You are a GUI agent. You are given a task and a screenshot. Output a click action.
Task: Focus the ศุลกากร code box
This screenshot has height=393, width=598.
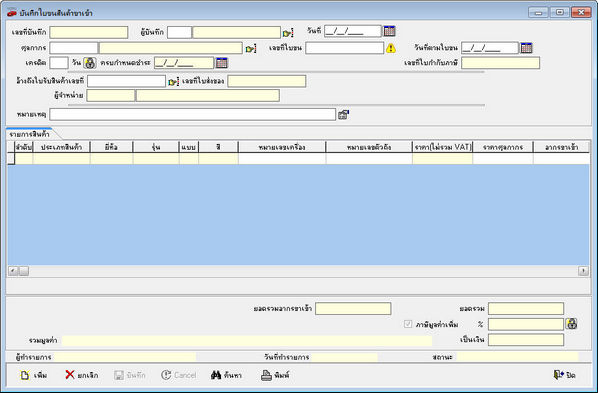(74, 48)
